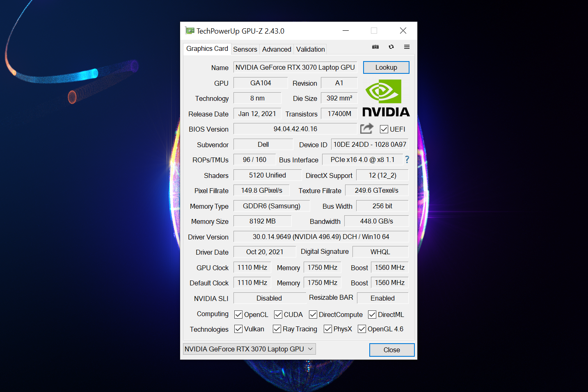
Task: Click the Default Clock row Boost 1560 MHz
Action: (x=389, y=283)
